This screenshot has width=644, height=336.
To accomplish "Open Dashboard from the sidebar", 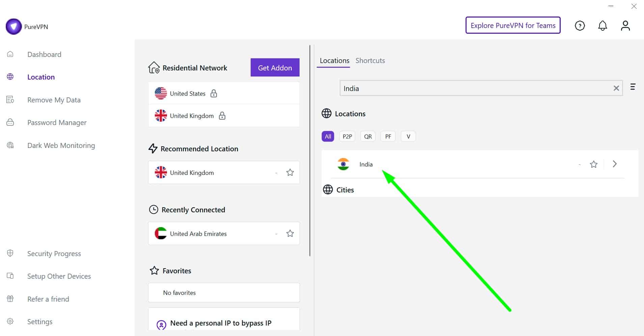I will (x=44, y=54).
